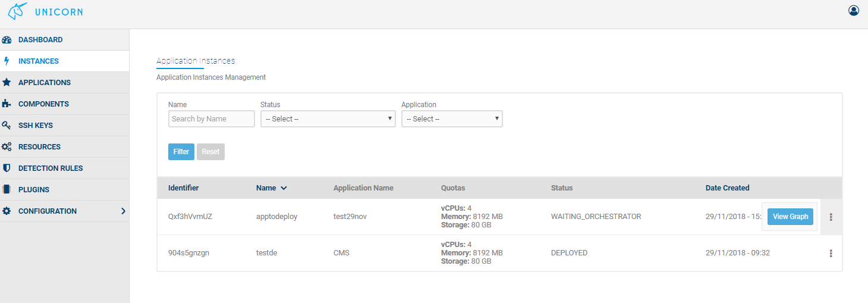The width and height of the screenshot is (868, 303).
Task: Click the Components puzzle piece icon
Action: pyautogui.click(x=7, y=104)
